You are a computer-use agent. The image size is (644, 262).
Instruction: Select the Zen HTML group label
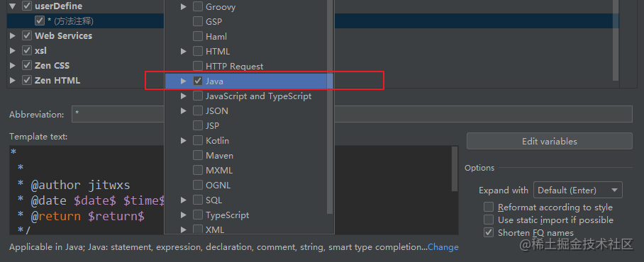[x=57, y=80]
